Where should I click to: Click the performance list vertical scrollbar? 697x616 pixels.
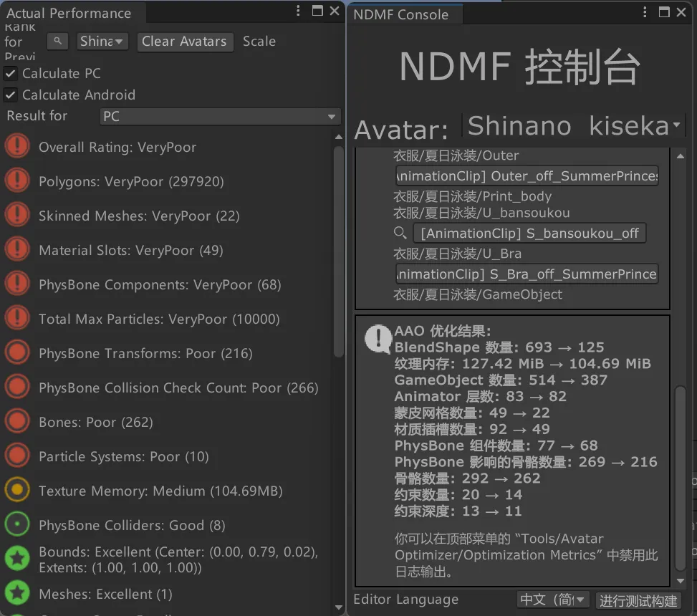click(338, 251)
